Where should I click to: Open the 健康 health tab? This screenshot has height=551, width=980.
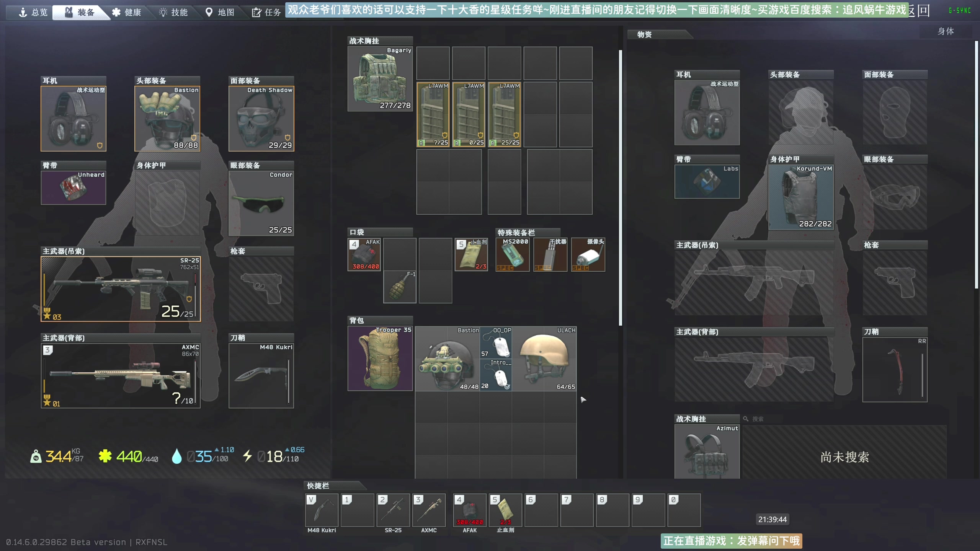click(127, 12)
